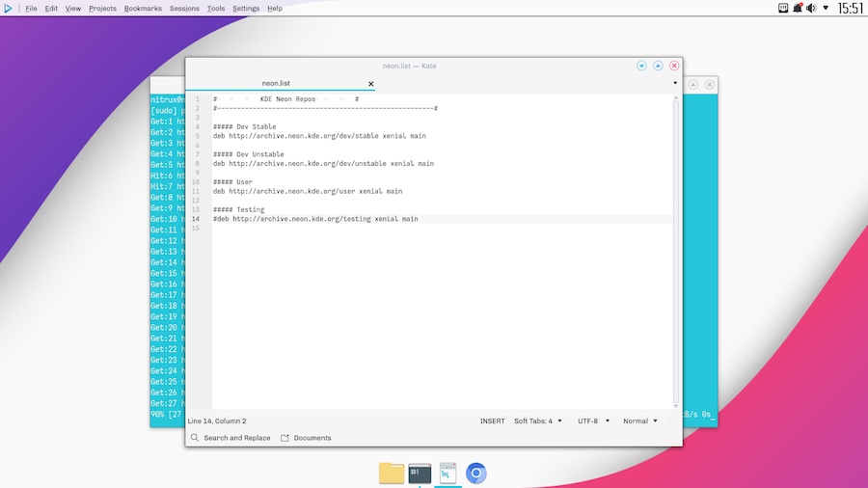Screen dimensions: 868x488
Task: Open the tab list arrow at tab bar right
Action: tap(674, 84)
